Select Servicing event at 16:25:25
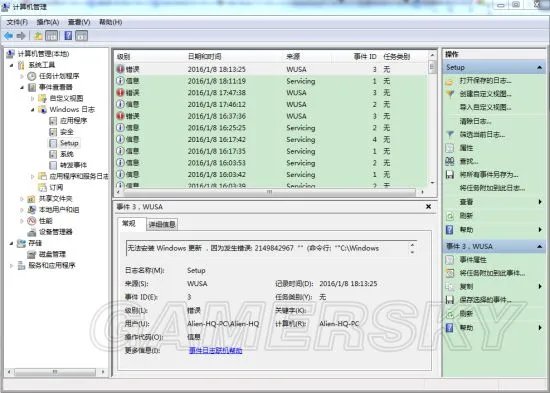 (x=271, y=128)
